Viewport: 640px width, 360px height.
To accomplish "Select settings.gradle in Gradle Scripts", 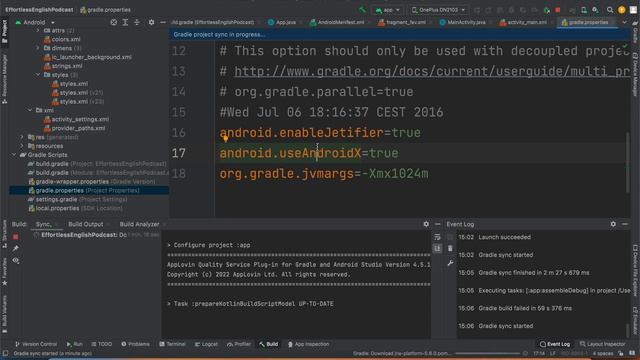I will [77, 199].
